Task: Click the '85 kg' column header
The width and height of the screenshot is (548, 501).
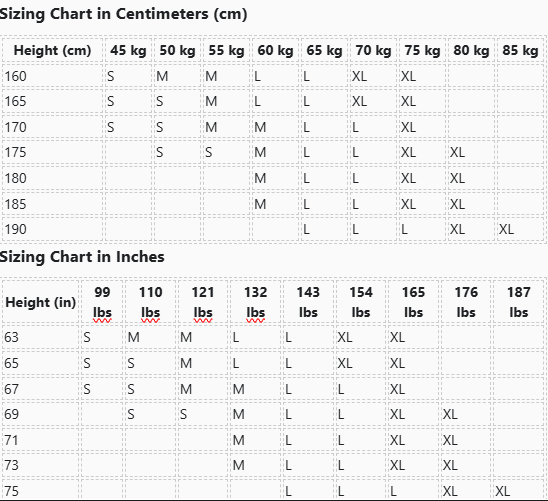Action: (520, 50)
